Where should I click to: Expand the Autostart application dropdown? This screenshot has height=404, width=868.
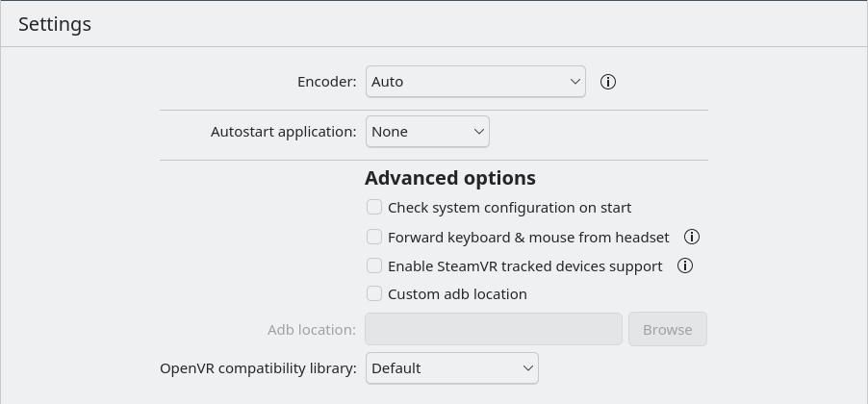427,132
